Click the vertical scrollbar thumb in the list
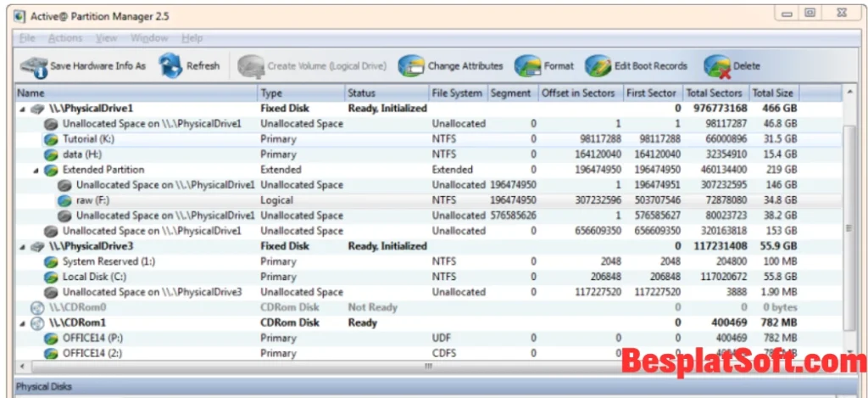 (x=849, y=227)
